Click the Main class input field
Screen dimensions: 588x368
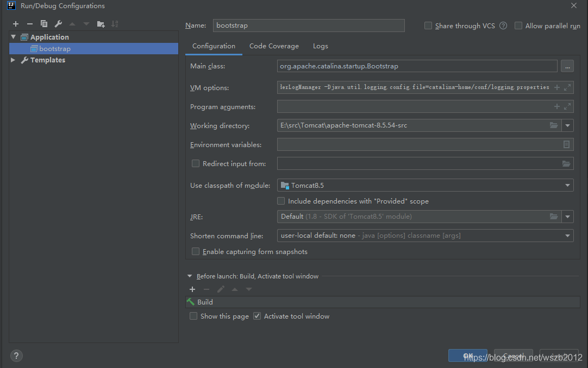coord(417,66)
